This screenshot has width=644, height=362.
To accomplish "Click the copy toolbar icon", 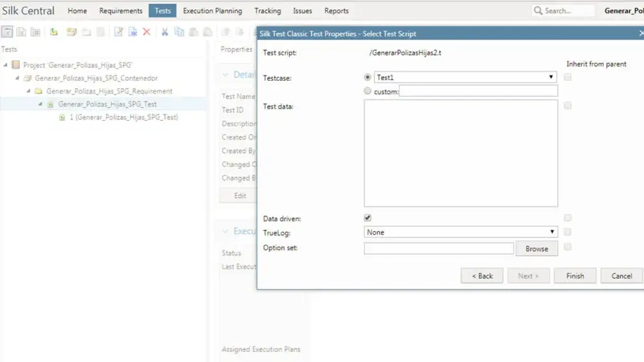I will tap(179, 31).
